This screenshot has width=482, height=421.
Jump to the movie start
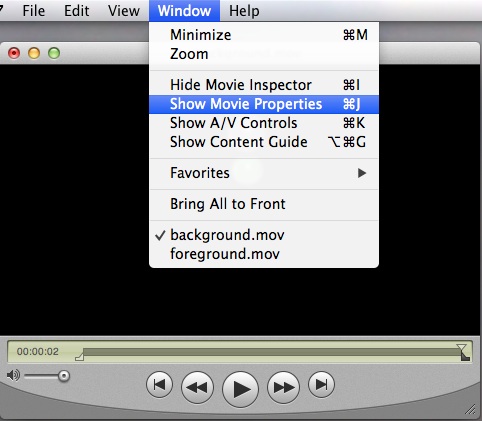tap(159, 385)
